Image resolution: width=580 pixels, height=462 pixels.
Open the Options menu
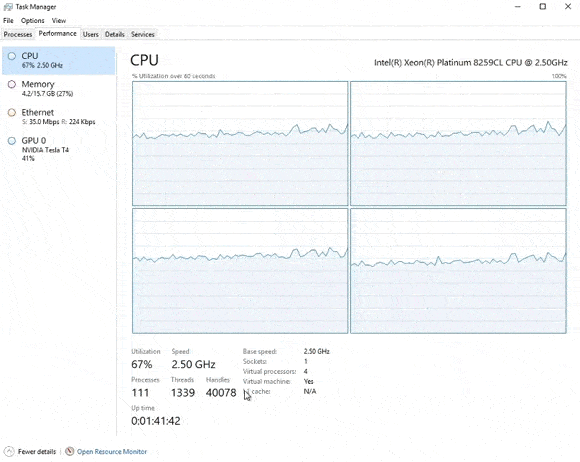(33, 21)
